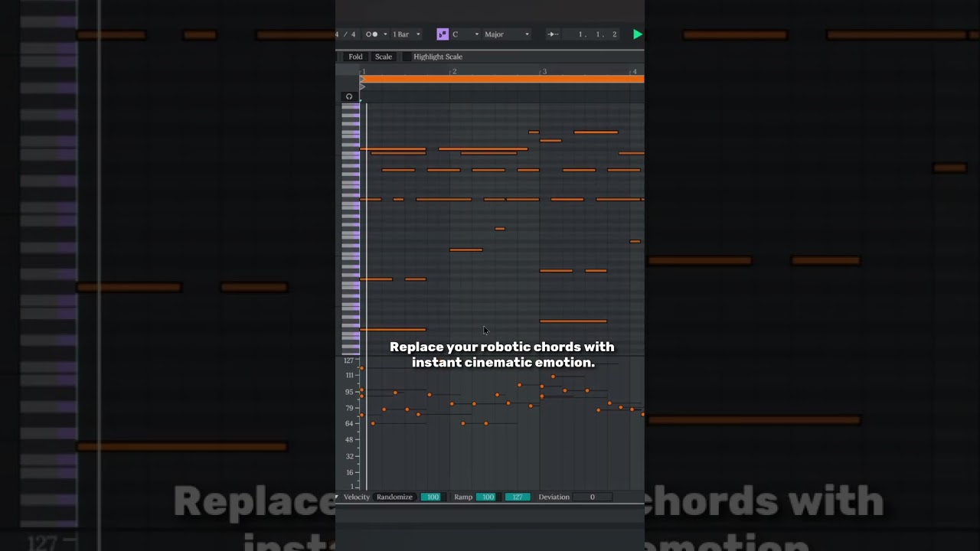Collapse the Velocity lane triangle expander
The height and width of the screenshot is (551, 980).
337,497
